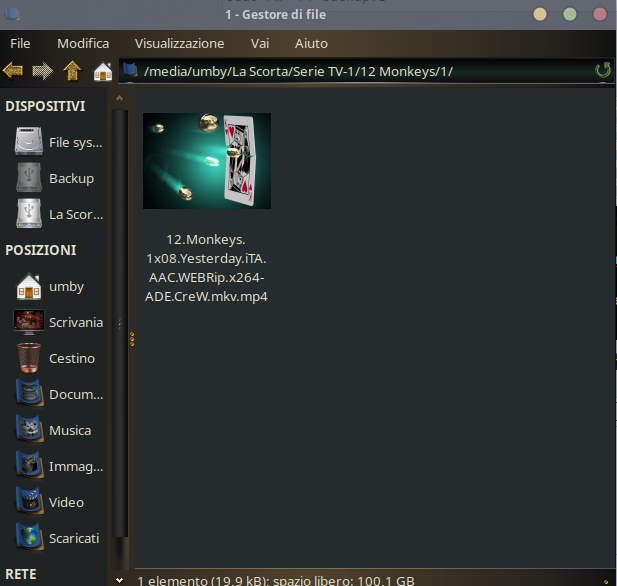Screen dimensions: 617x586
Task: Select the La Scorta USB drive icon
Action: [29, 214]
